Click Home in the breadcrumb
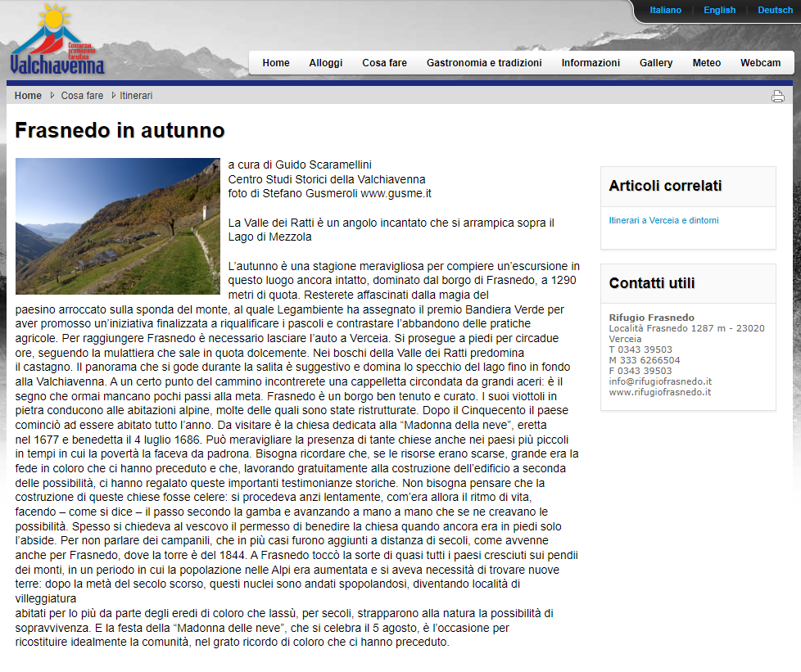 coord(28,96)
